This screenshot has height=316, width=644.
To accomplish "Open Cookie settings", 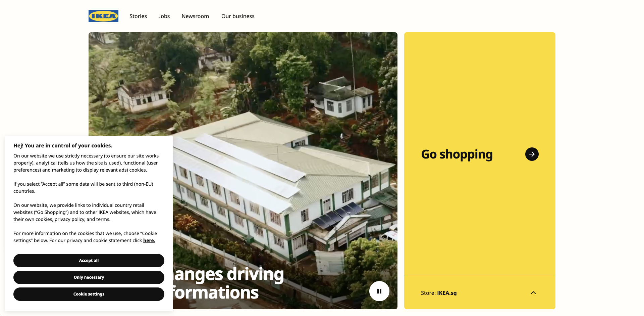I will [x=89, y=294].
